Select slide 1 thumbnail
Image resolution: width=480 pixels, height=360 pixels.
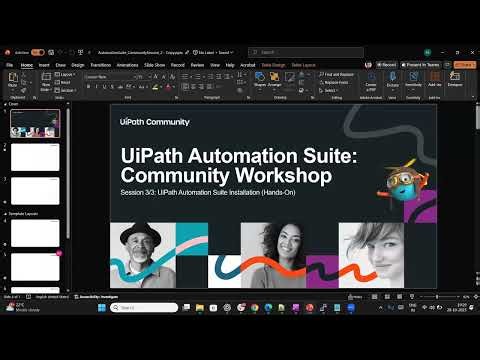(x=35, y=124)
